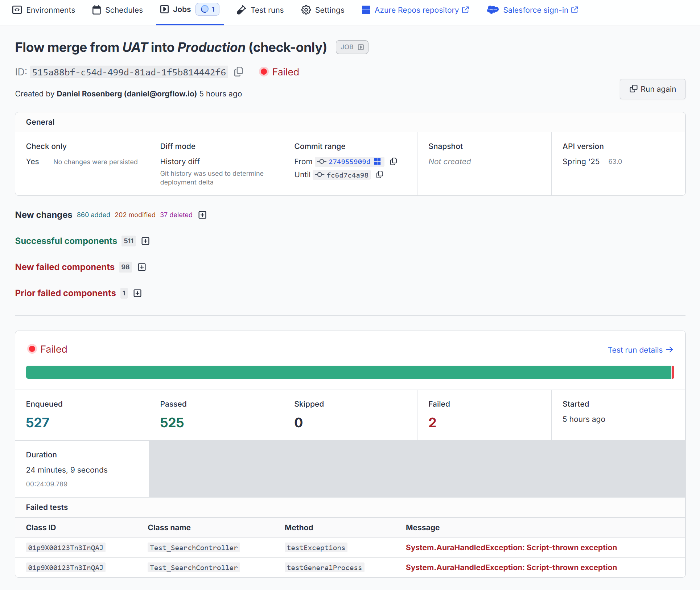The image size is (700, 590).
Task: Open the Environments tab
Action: 44,10
